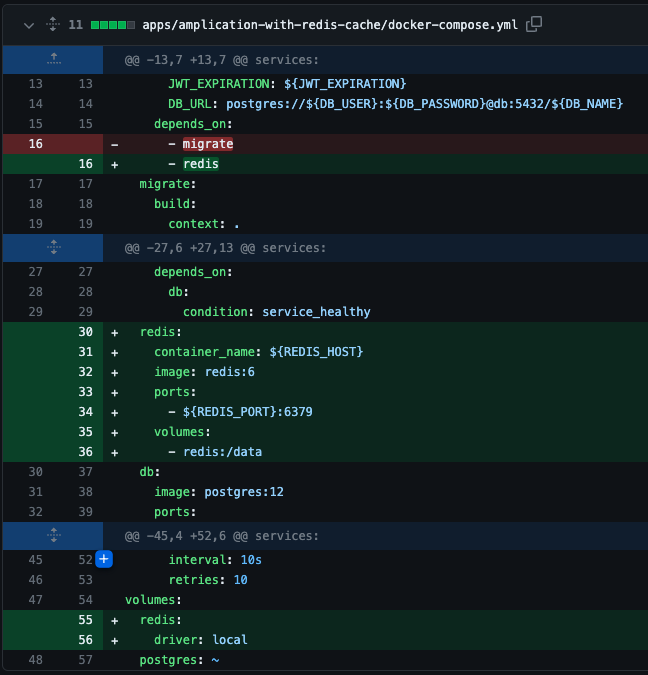Click the highlighted word migrate in deleted line
Screen dimensions: 648x675
point(208,144)
